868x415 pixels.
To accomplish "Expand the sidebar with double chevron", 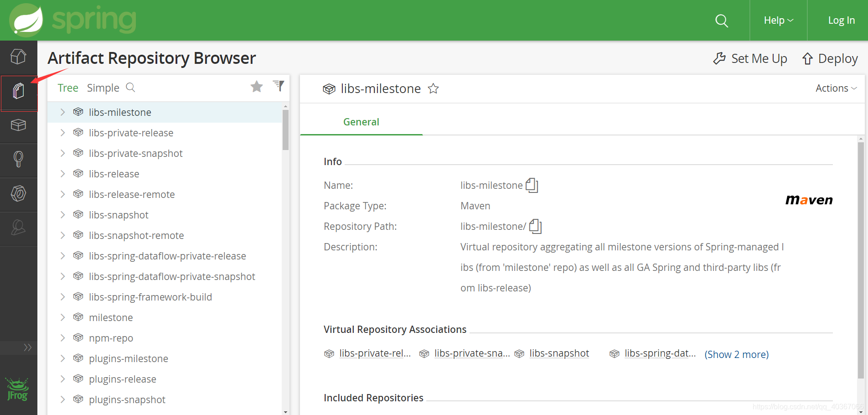I will (27, 348).
